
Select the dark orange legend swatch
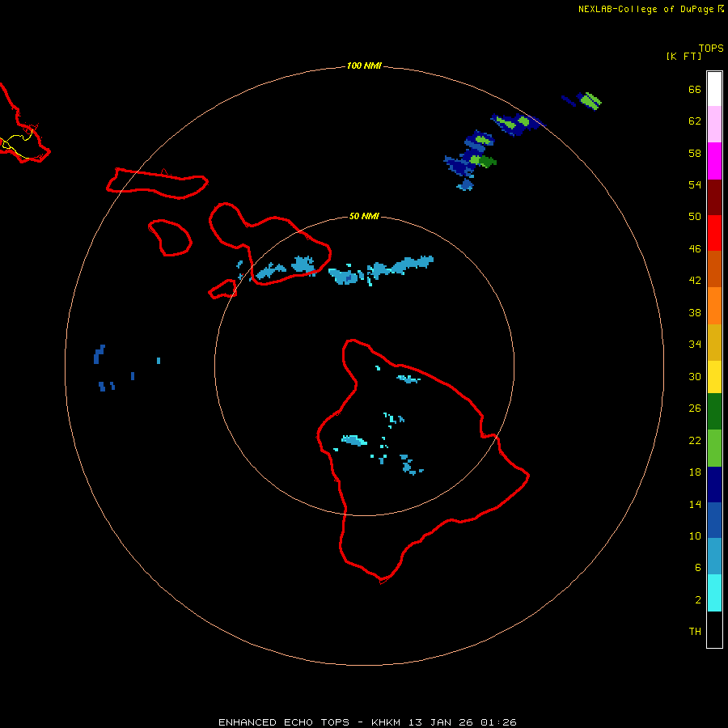pyautogui.click(x=714, y=269)
